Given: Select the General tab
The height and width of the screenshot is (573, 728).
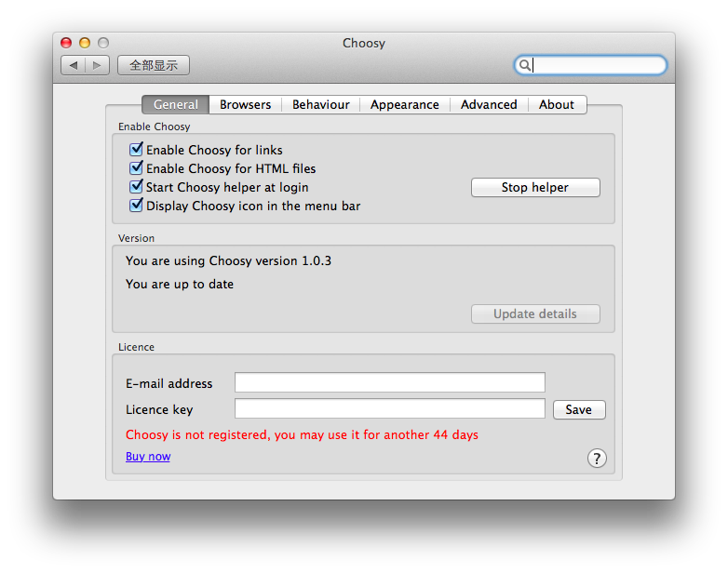Looking at the screenshot, I should pos(175,105).
